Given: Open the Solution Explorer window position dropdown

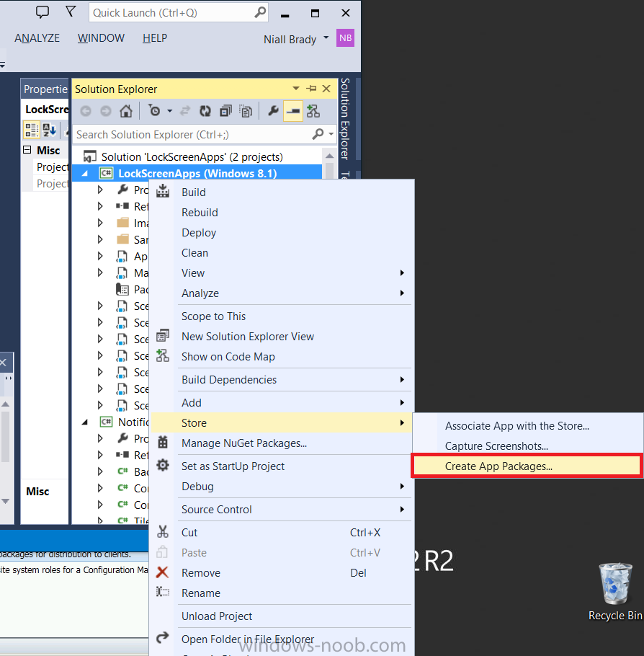Looking at the screenshot, I should pyautogui.click(x=296, y=88).
